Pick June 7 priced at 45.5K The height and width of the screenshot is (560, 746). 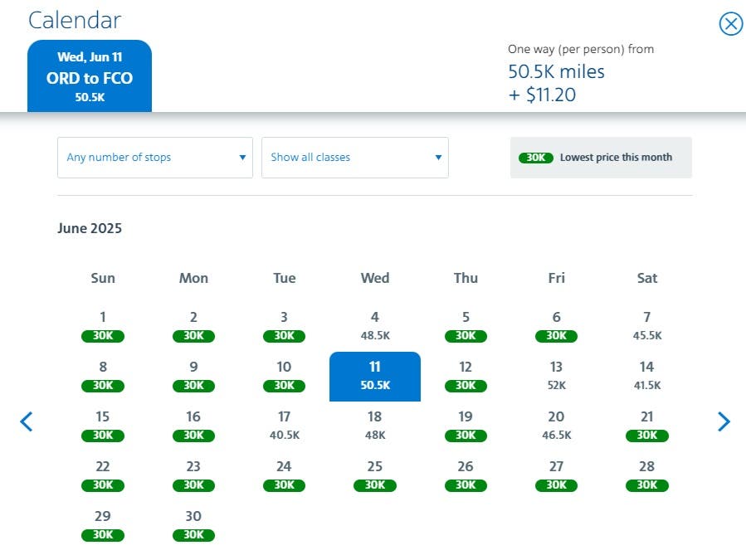647,326
